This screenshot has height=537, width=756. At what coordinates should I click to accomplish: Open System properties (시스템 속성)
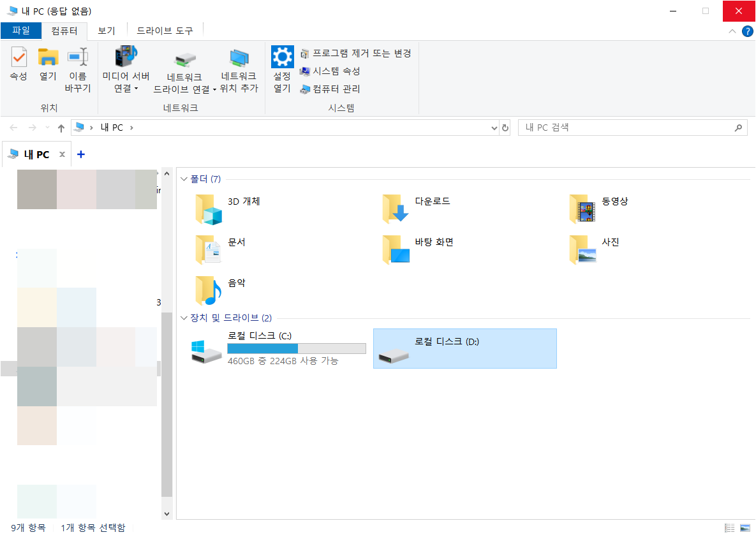(x=338, y=71)
